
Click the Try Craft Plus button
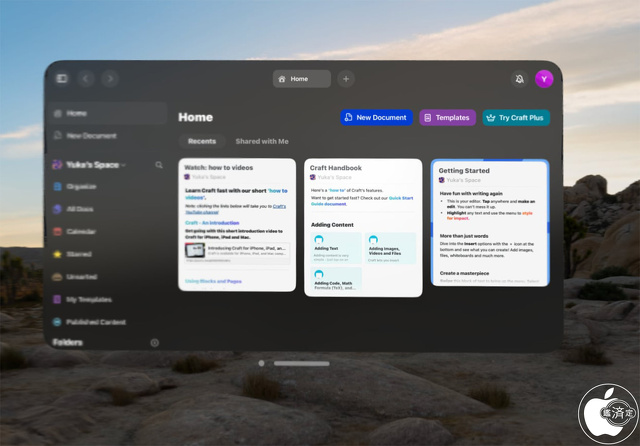(516, 118)
